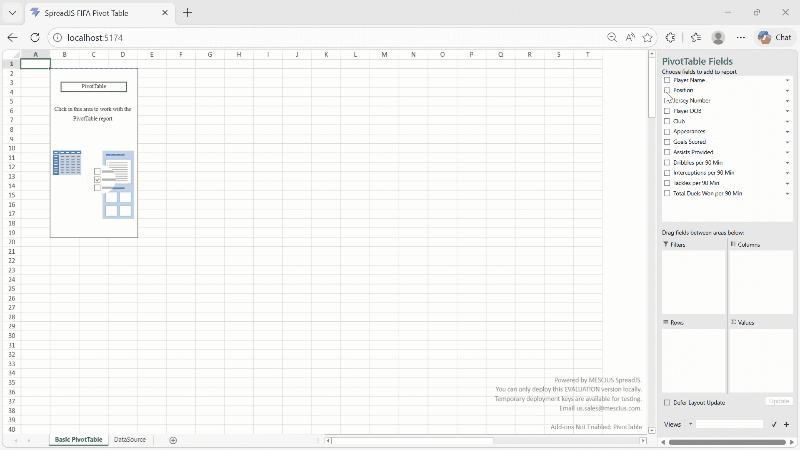Open the Total Duels Won dropdown arrow
Screen dimensions: 800x450
coord(787,194)
